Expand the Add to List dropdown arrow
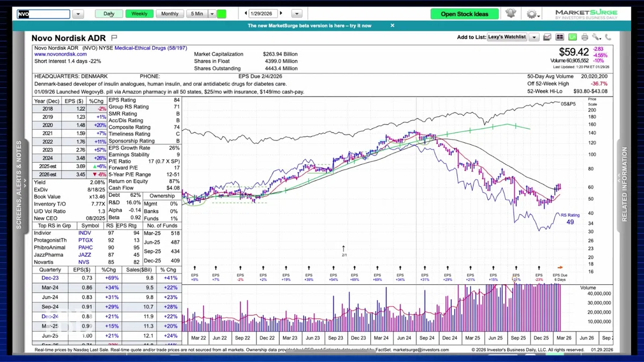Viewport: 644px width, 362px height. pyautogui.click(x=534, y=37)
